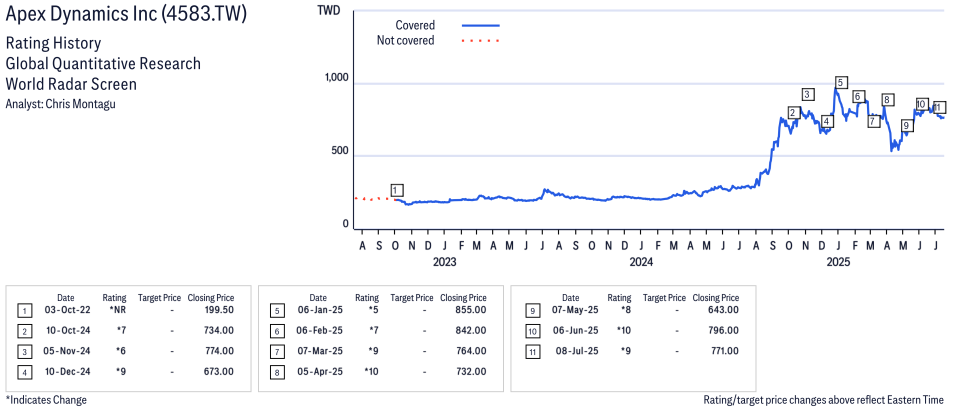Click closing price 796.00
Screen dimensions: 955x407
point(724,331)
